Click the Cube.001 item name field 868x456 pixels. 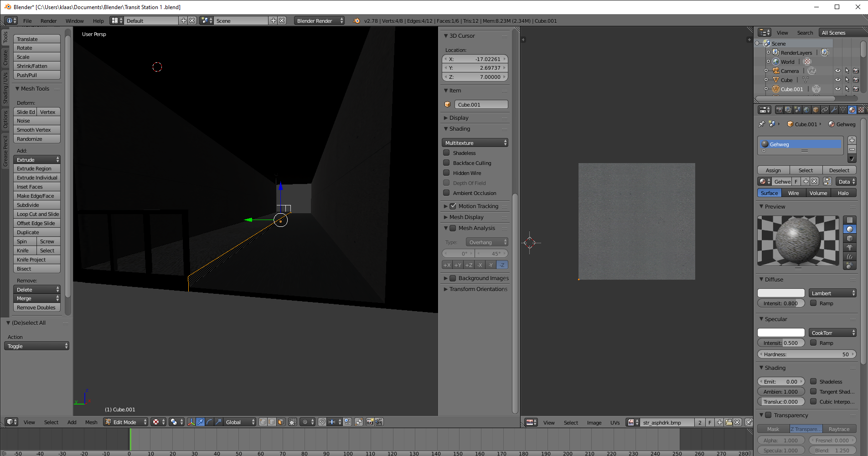[x=481, y=105]
